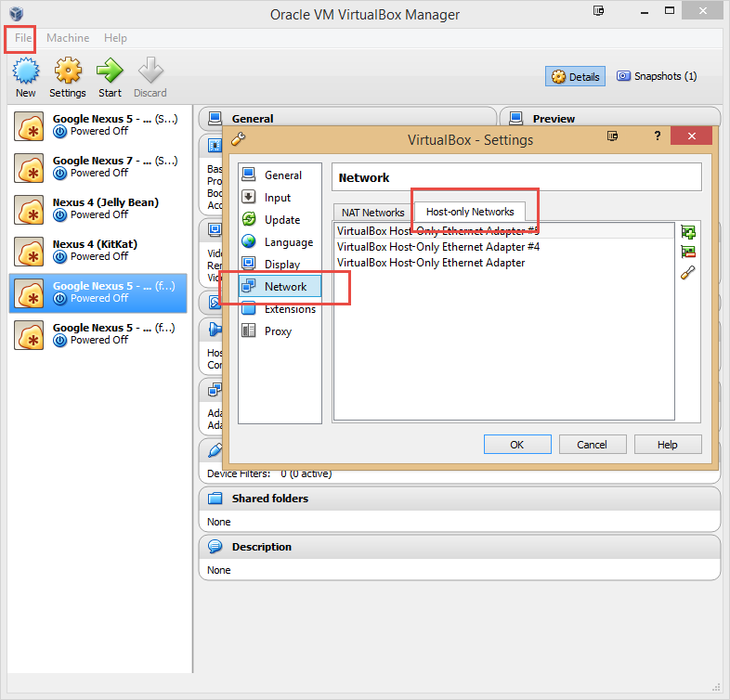This screenshot has width=730, height=700.
Task: Select Update in the Settings category list
Action: (x=280, y=220)
